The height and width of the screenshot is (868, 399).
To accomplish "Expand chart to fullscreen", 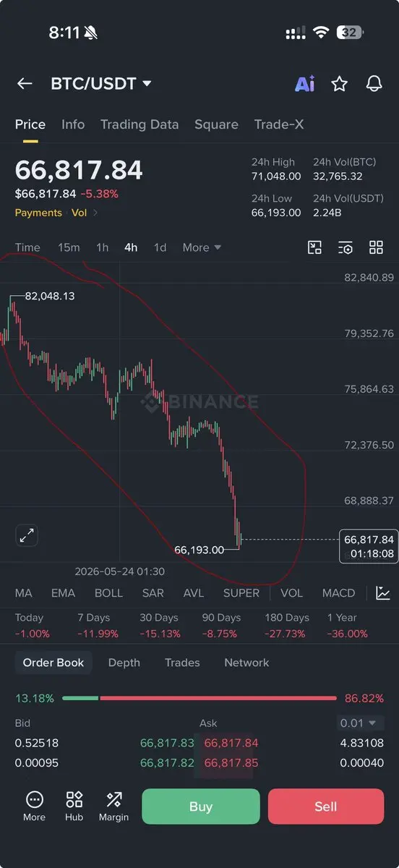I will 27,536.
